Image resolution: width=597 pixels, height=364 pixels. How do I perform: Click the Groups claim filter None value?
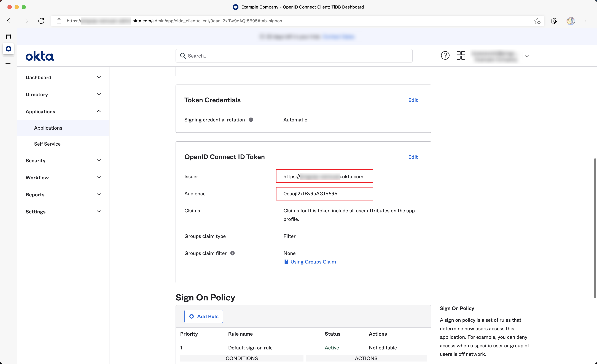[x=289, y=253]
